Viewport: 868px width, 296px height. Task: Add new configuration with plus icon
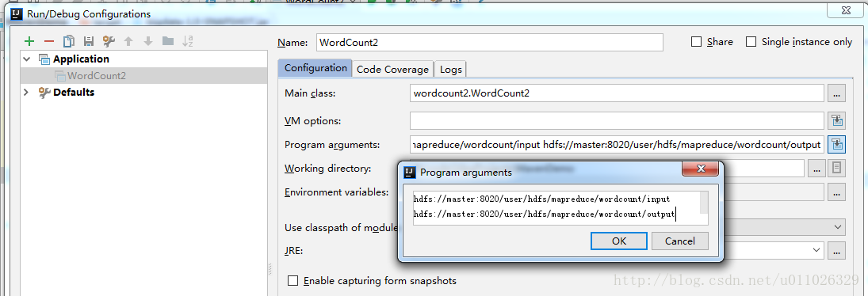pyautogui.click(x=29, y=41)
